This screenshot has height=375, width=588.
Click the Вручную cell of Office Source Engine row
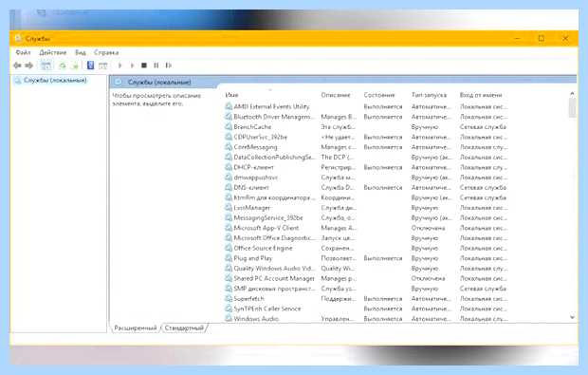(x=425, y=248)
